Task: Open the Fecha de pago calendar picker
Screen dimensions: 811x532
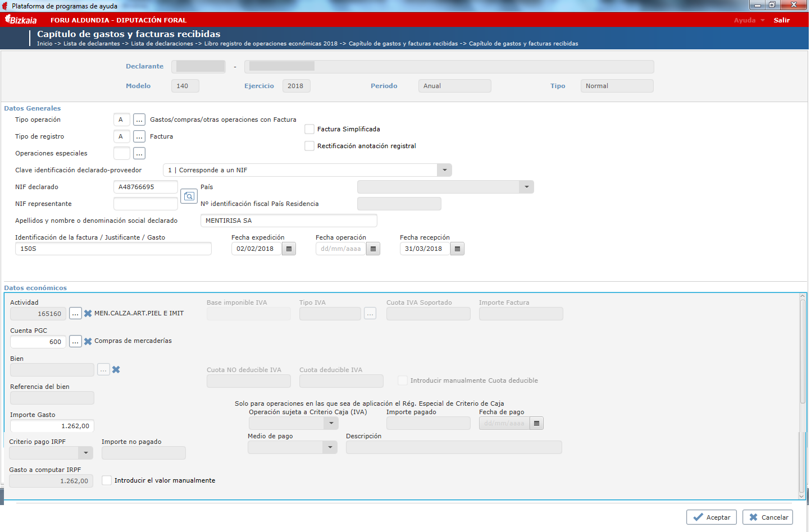Action: pos(536,423)
